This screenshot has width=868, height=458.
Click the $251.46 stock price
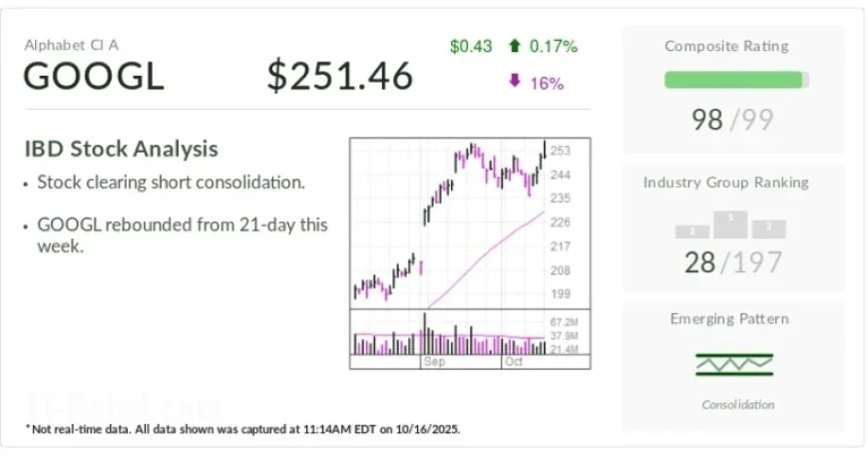coord(339,77)
